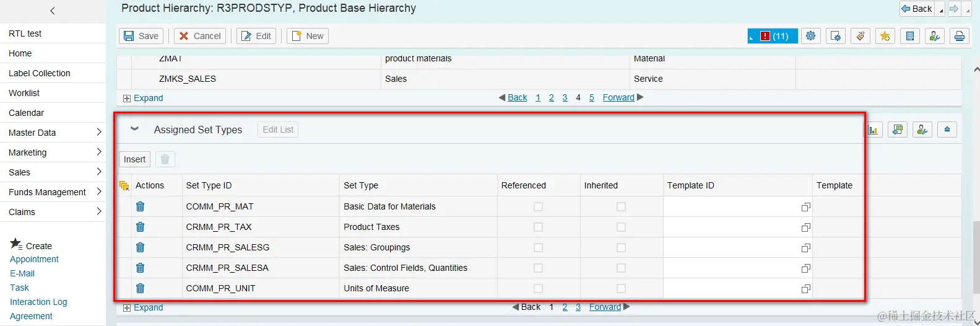
Task: Open settings via the gear icon in the top toolbar
Action: tap(810, 36)
